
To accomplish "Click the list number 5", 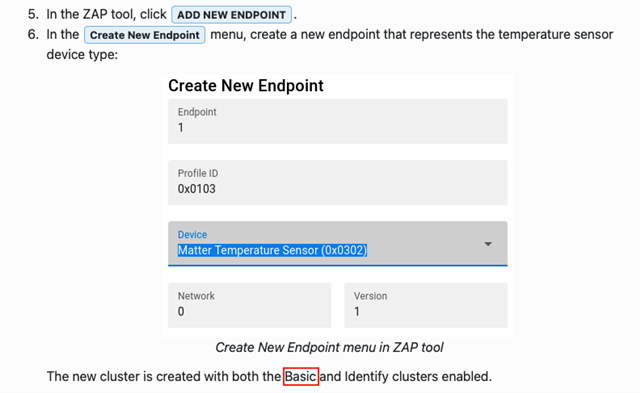I will [x=33, y=14].
